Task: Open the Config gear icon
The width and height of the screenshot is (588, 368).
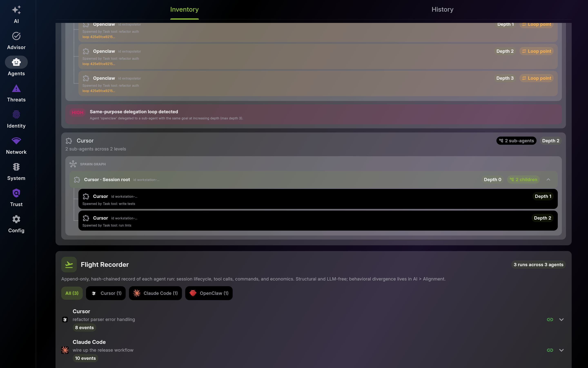Action: tap(16, 219)
